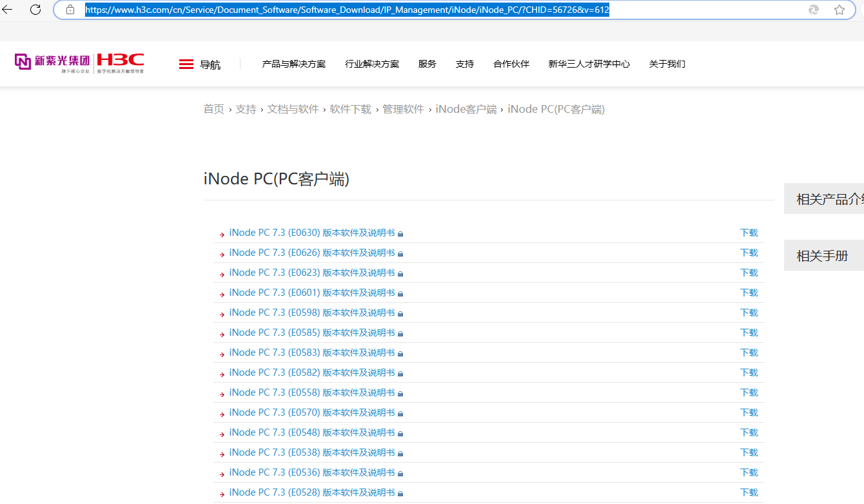Go to 软件下载 breadcrumb
This screenshot has height=504, width=864.
[351, 109]
